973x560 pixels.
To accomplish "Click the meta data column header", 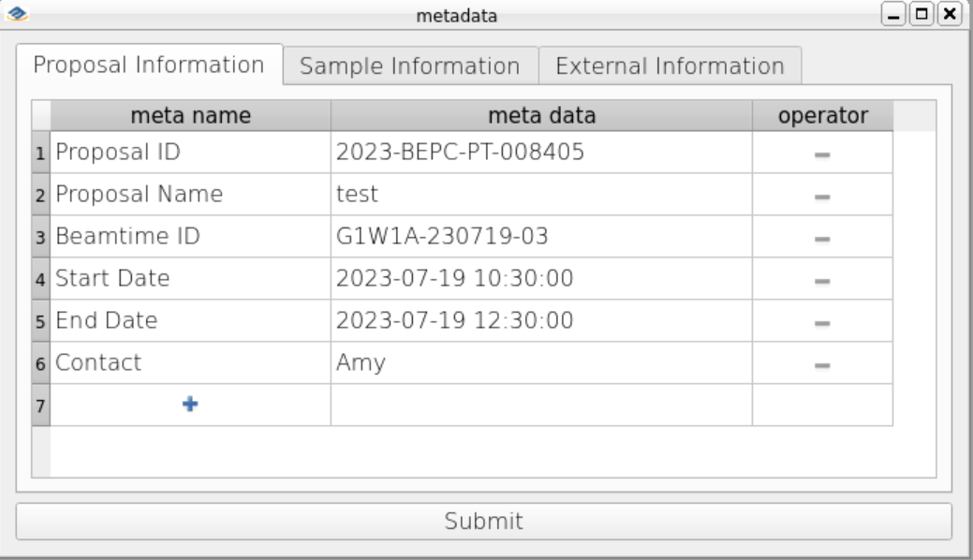I will pos(541,115).
